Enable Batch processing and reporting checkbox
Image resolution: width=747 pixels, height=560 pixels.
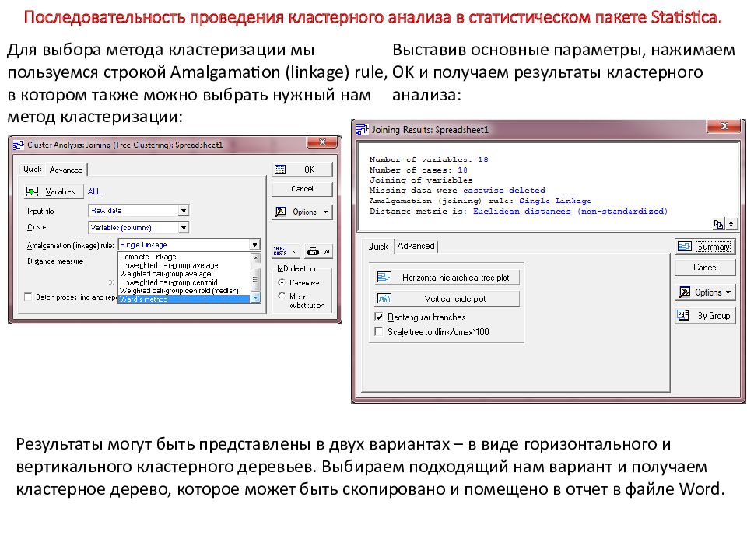tap(28, 297)
